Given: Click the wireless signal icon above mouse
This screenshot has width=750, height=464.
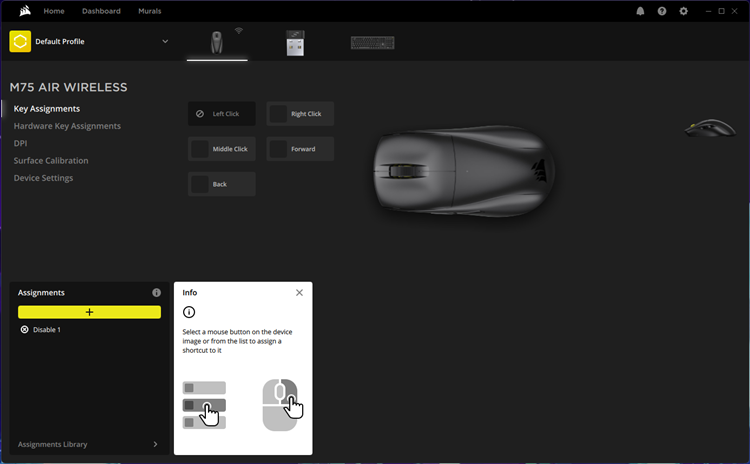Looking at the screenshot, I should click(239, 31).
